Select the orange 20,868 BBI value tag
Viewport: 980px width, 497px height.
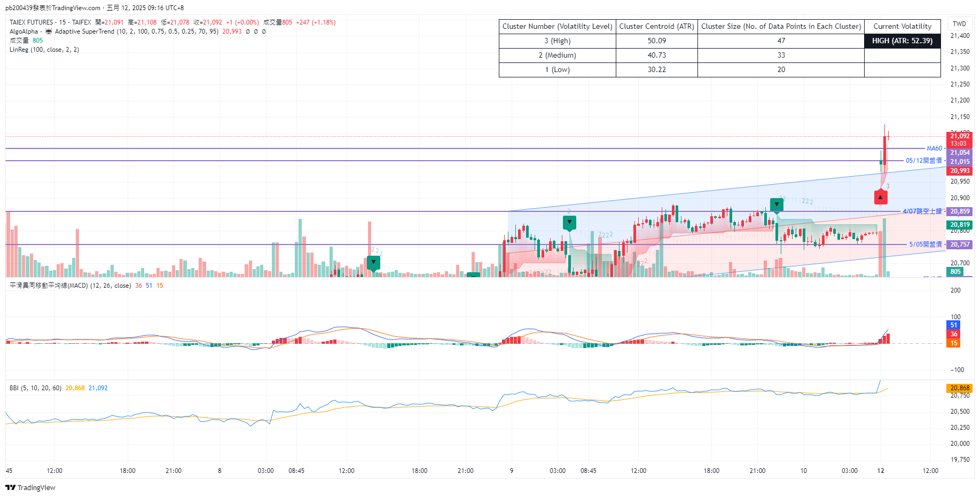pyautogui.click(x=959, y=388)
